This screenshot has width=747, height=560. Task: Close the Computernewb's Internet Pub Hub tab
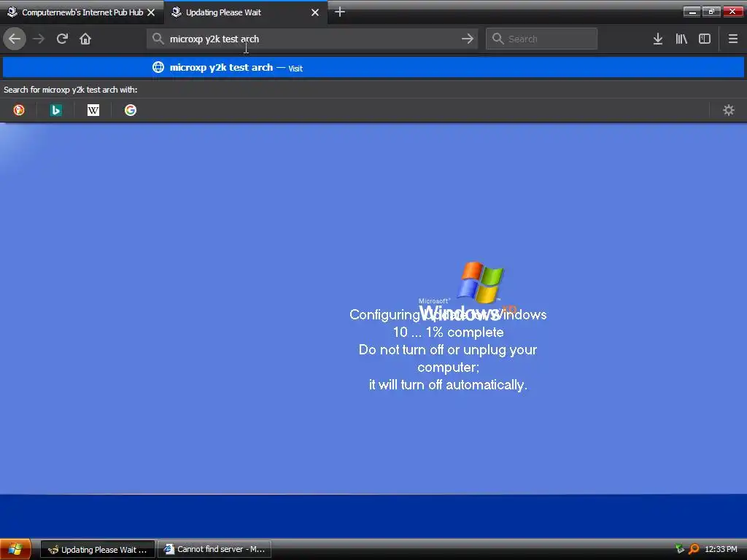click(151, 12)
